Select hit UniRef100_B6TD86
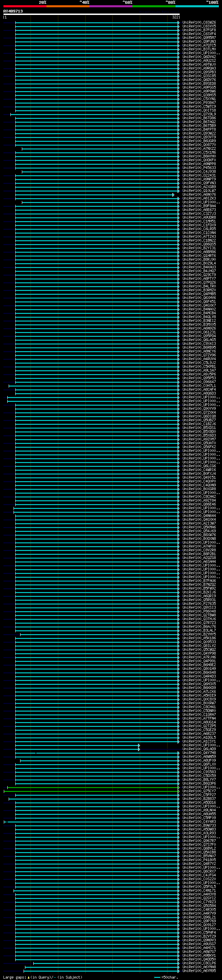The image size is (222, 980). (199, 118)
